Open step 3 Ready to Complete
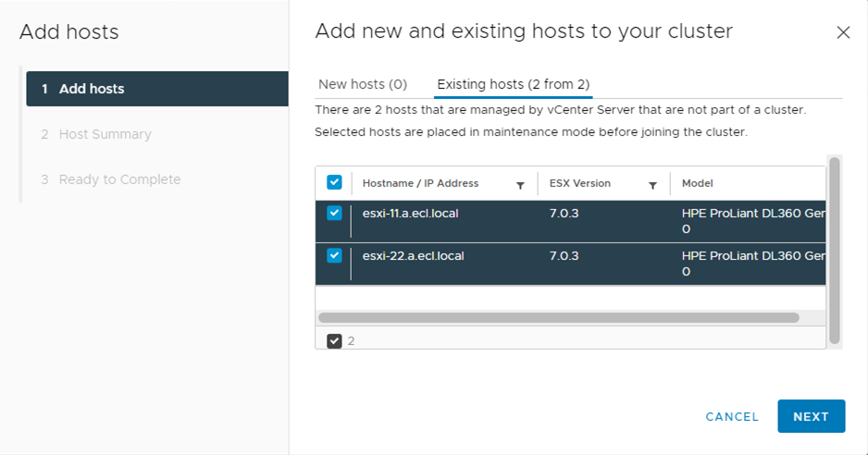 (119, 179)
